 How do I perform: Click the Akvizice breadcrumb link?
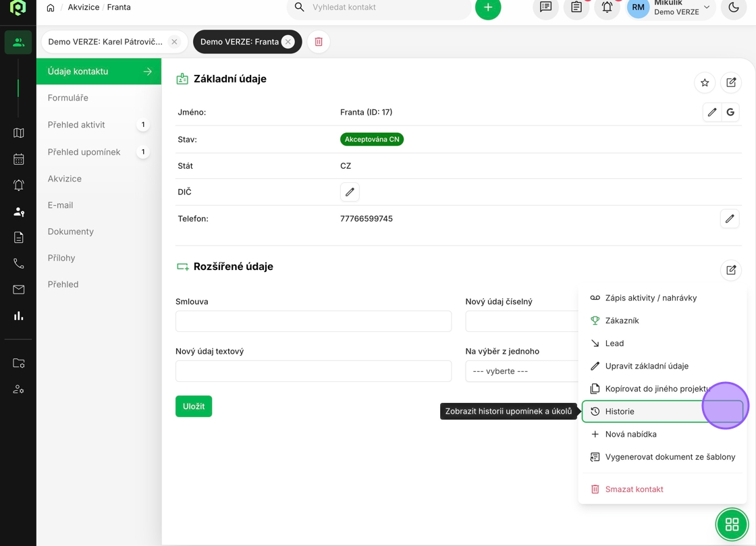(x=83, y=7)
